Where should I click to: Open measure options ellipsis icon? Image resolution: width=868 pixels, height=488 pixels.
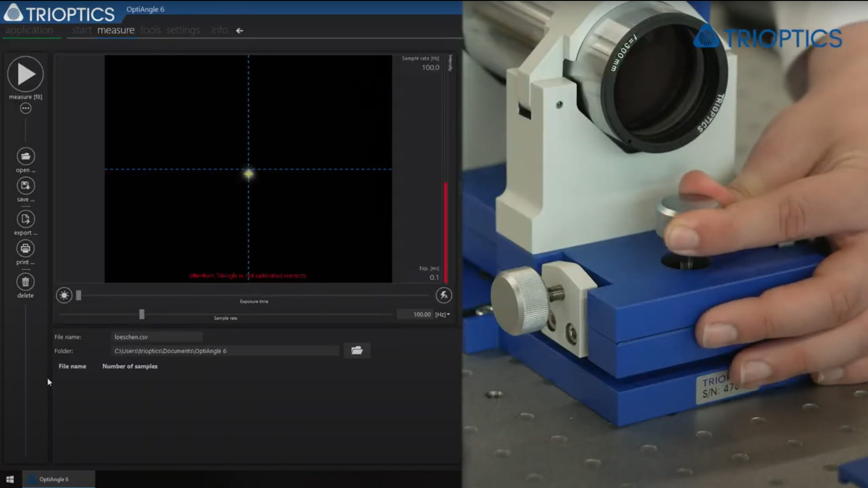(x=25, y=108)
